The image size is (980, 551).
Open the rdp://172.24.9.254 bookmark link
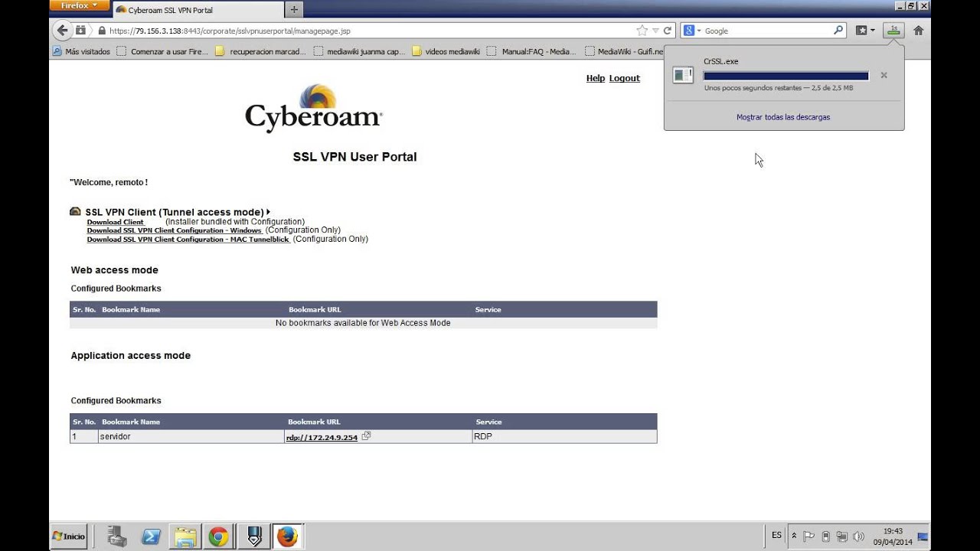322,437
